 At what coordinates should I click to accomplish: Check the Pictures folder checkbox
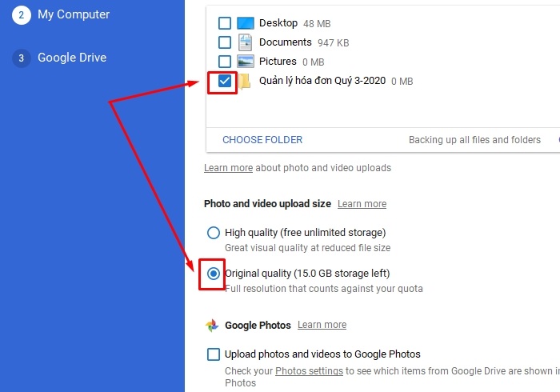[x=225, y=62]
